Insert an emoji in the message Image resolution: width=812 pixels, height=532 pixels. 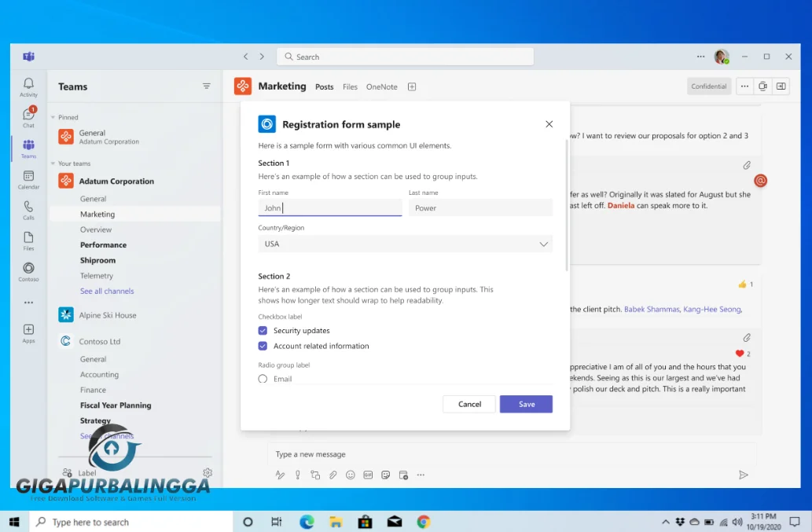(x=351, y=475)
